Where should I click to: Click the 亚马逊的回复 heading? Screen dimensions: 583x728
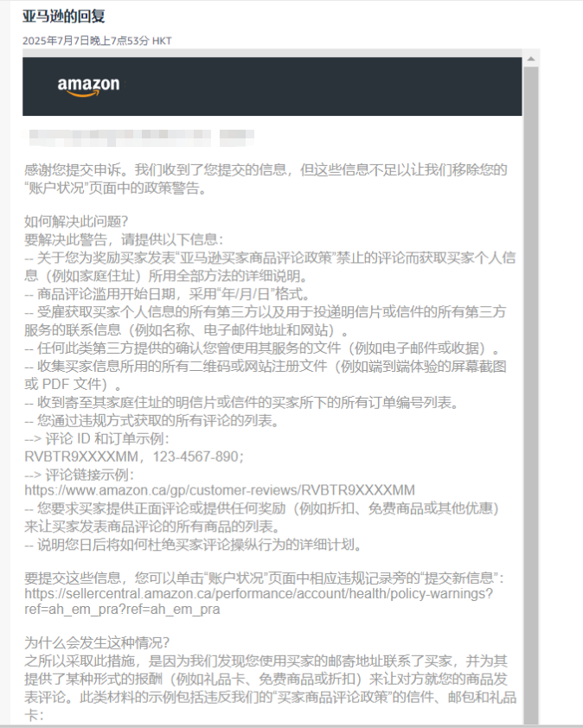pos(64,16)
